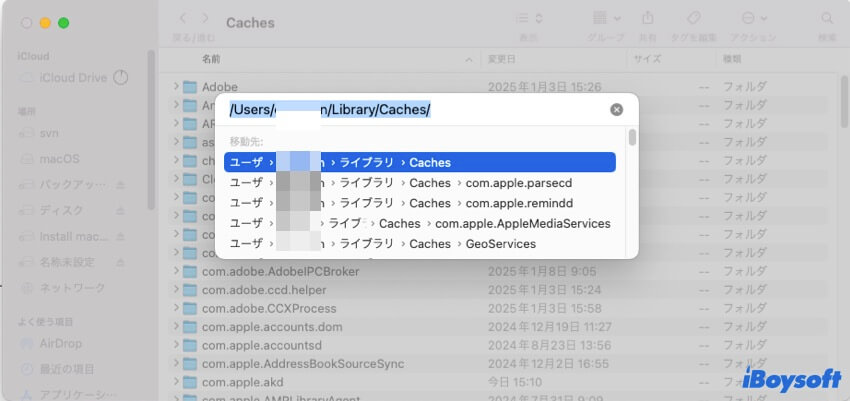Select svn in the sidebar
Viewport: 850px width, 401px height.
coord(49,133)
